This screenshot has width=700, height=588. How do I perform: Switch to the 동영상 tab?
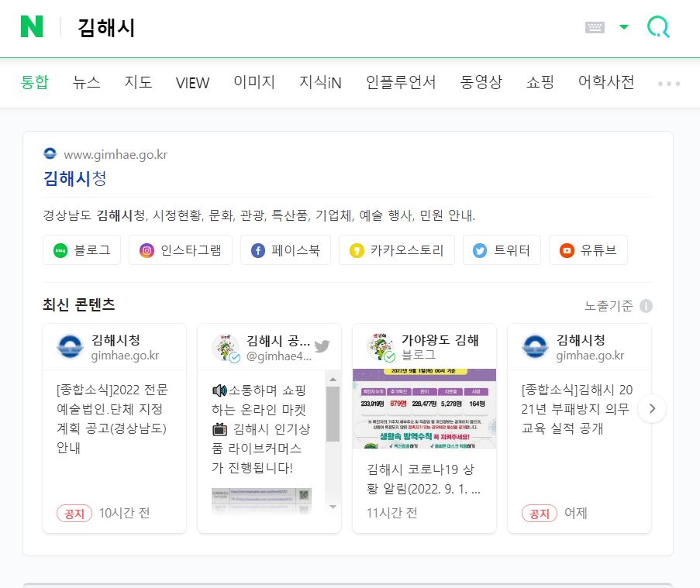coord(481,82)
